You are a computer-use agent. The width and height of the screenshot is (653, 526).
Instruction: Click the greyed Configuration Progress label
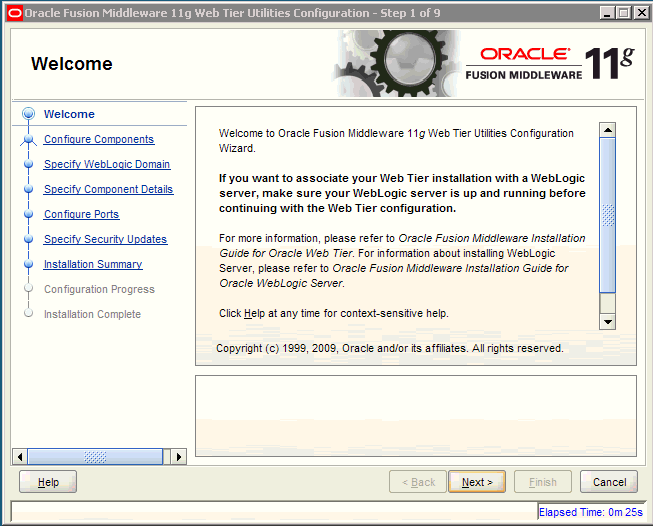(x=99, y=289)
